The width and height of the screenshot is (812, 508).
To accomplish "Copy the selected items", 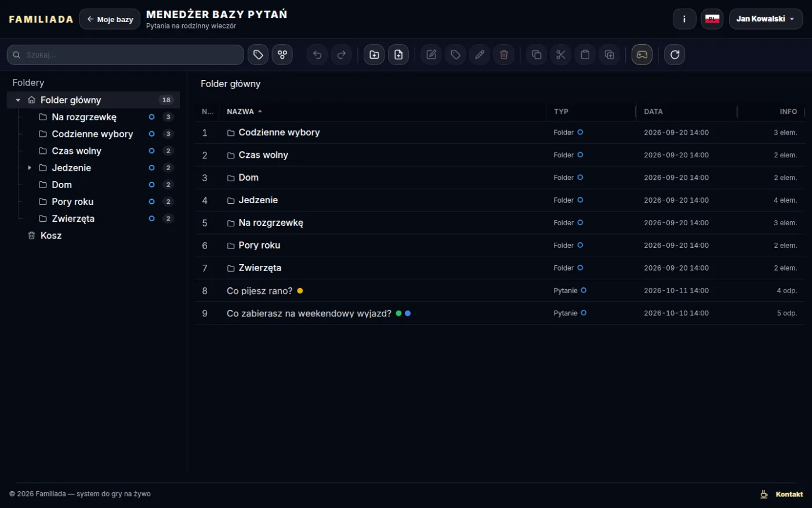I will click(536, 55).
